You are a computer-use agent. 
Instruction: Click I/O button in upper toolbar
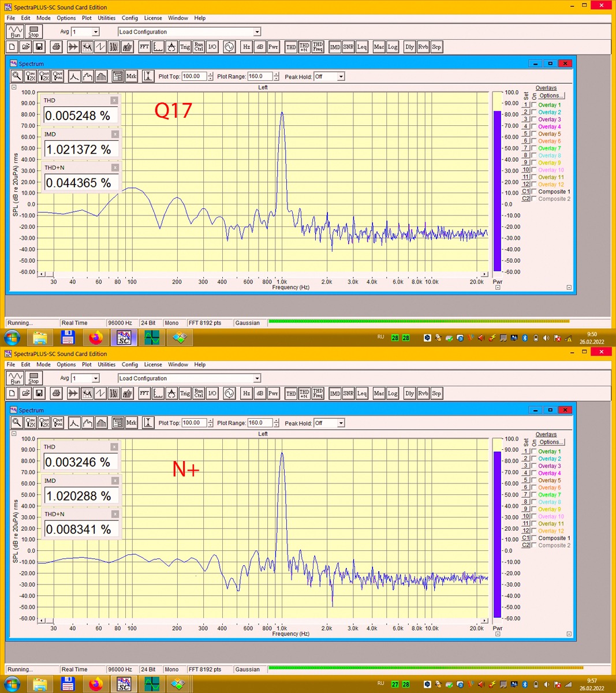pyautogui.click(x=212, y=47)
